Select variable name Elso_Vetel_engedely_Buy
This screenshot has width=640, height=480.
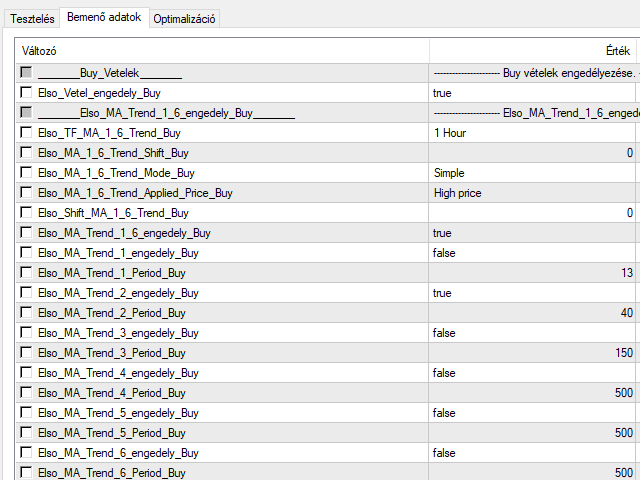click(x=99, y=93)
